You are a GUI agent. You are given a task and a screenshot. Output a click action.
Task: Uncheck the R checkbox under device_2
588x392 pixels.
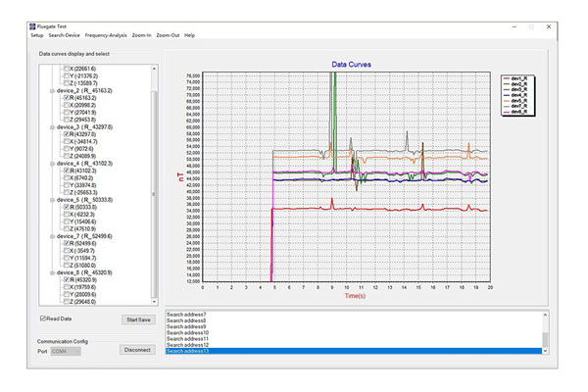click(x=65, y=98)
